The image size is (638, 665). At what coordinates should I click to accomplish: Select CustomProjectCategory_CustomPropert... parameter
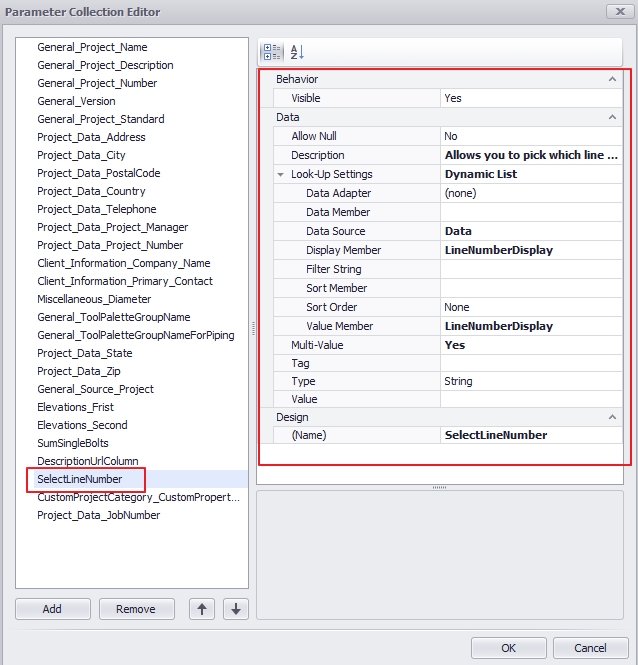point(138,497)
